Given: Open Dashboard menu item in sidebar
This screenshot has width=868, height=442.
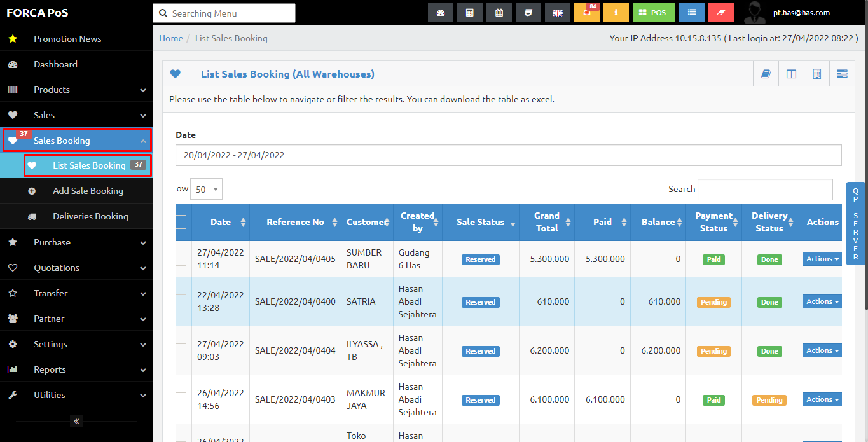Looking at the screenshot, I should click(x=76, y=64).
